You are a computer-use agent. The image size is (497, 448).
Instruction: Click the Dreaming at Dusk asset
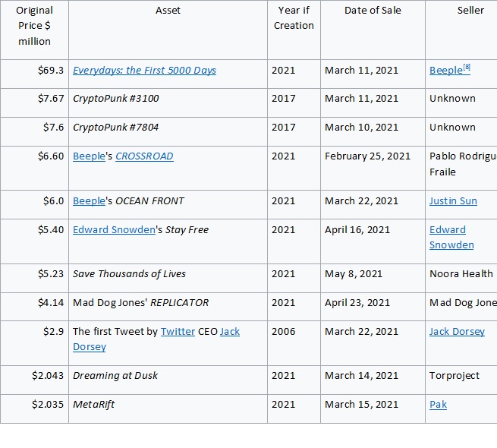point(115,376)
